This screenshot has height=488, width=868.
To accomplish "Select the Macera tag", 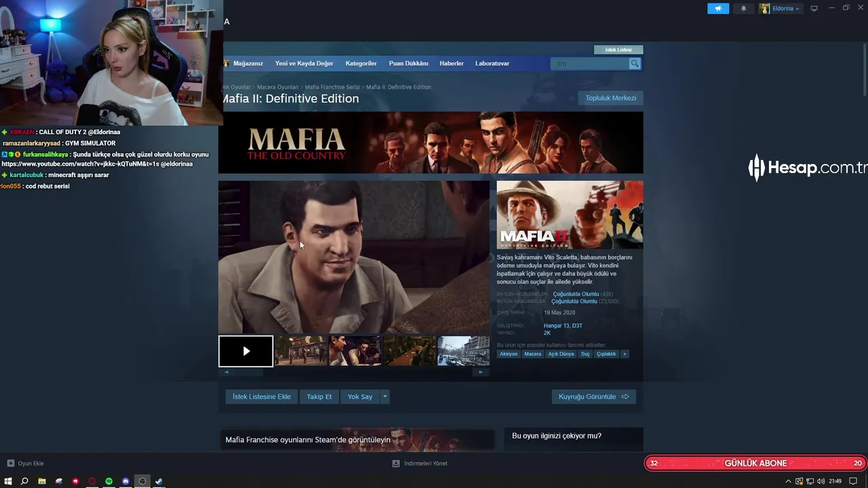I will 533,354.
